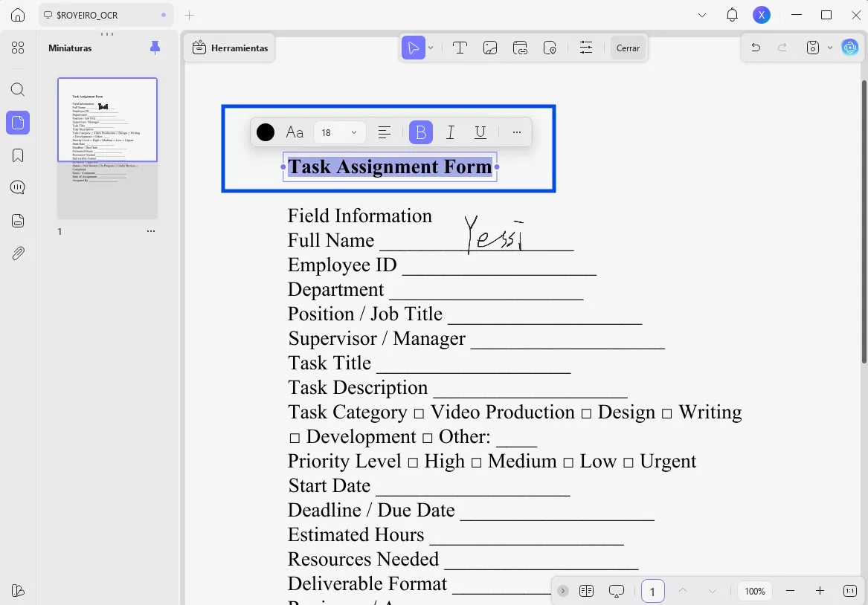This screenshot has width=868, height=605.
Task: Toggle bold formatting for selected text
Action: [420, 132]
